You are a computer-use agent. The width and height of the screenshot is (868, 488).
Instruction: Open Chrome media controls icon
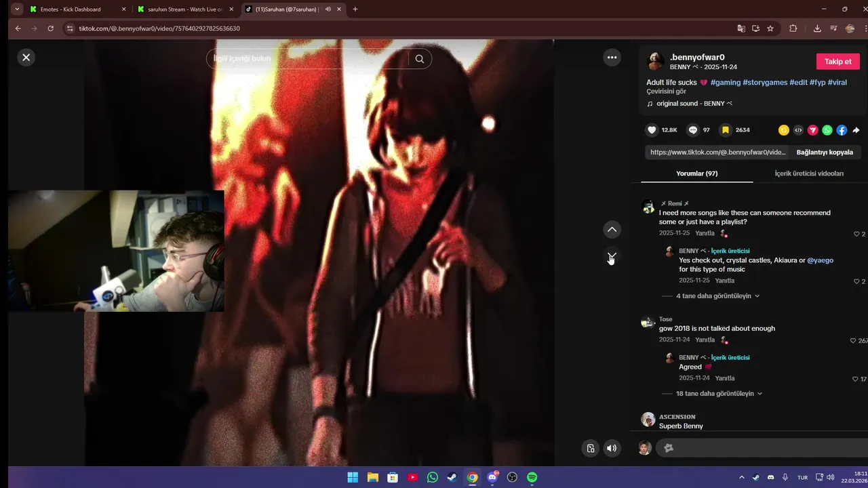tap(833, 28)
